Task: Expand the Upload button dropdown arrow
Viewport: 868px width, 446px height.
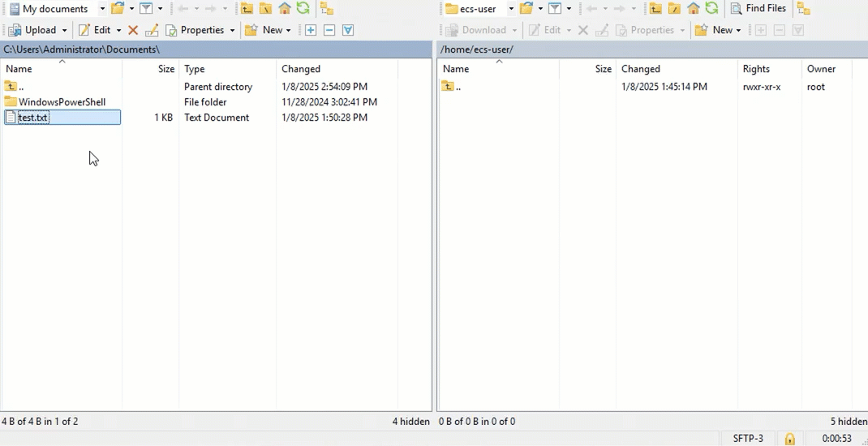Action: click(x=65, y=30)
